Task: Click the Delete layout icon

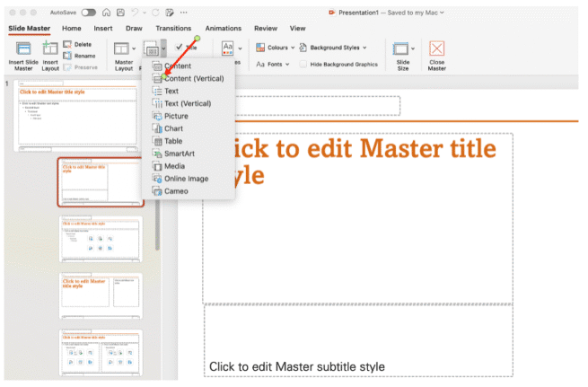Action: point(68,44)
